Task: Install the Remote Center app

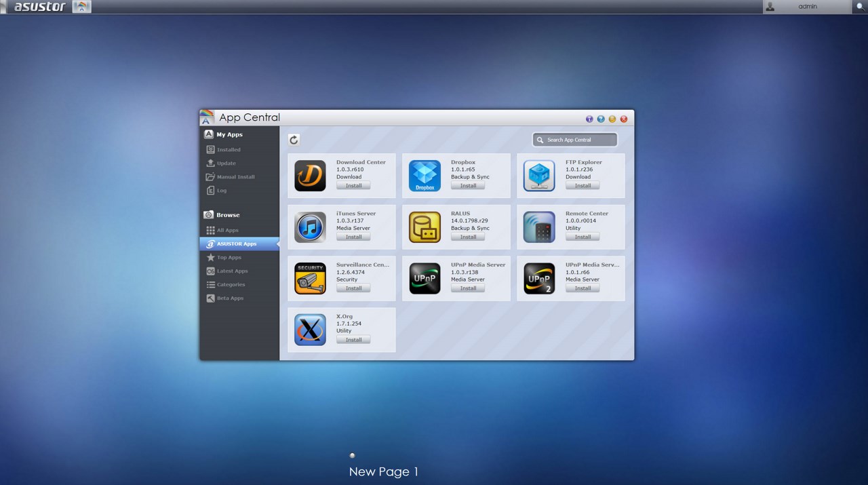Action: tap(583, 237)
